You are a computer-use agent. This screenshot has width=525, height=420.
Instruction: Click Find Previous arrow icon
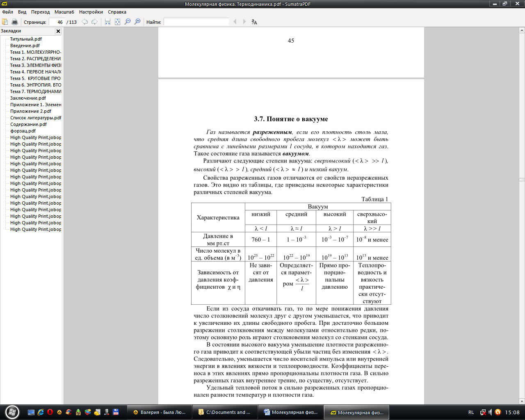click(x=235, y=22)
